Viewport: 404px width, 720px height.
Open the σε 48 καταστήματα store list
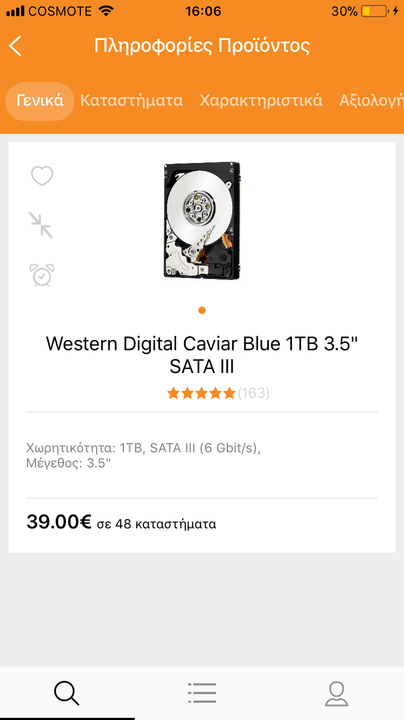(156, 524)
